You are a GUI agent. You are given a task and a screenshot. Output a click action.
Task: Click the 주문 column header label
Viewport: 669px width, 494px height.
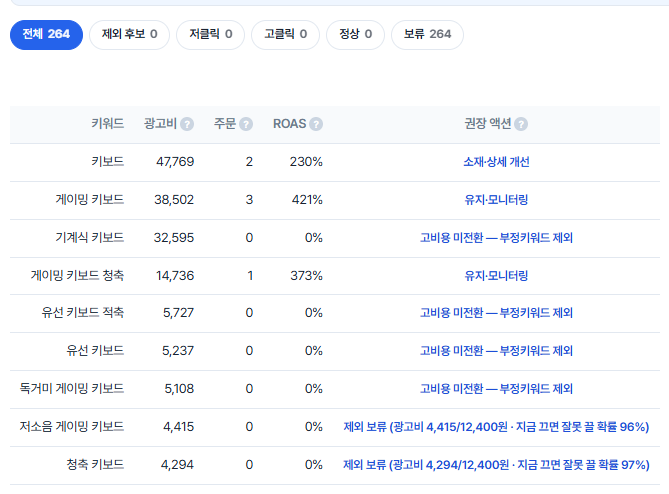coord(225,124)
